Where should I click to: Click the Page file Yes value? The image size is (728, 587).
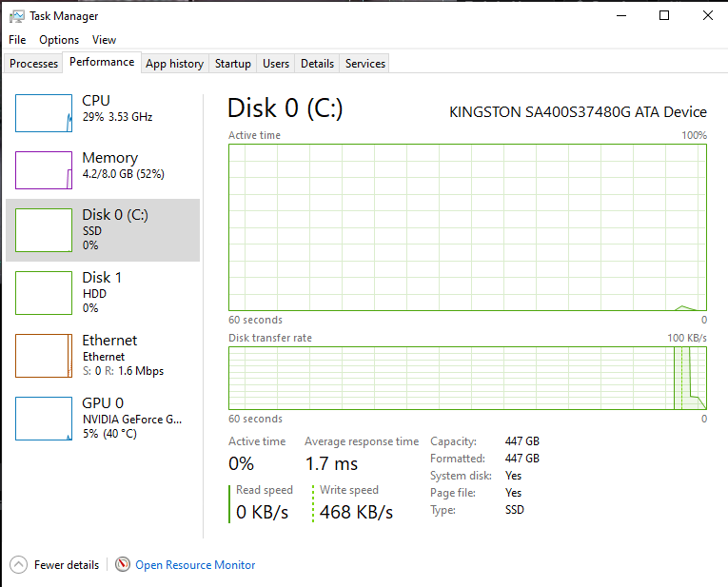[513, 493]
